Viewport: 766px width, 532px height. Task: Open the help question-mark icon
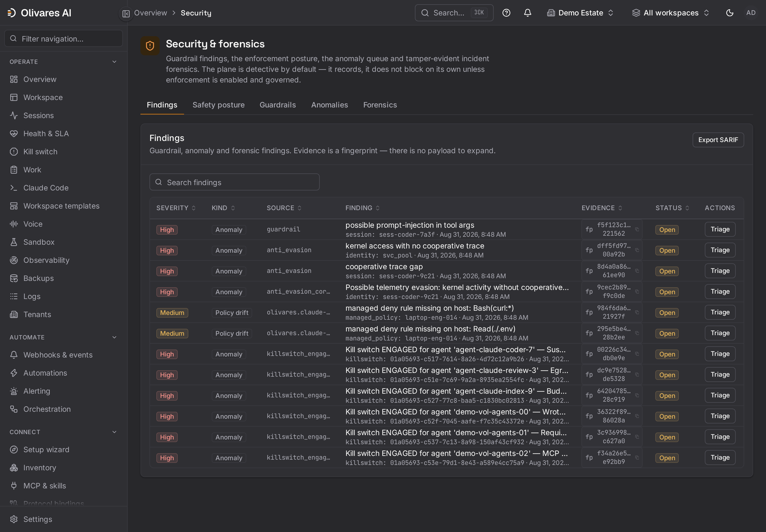(506, 13)
